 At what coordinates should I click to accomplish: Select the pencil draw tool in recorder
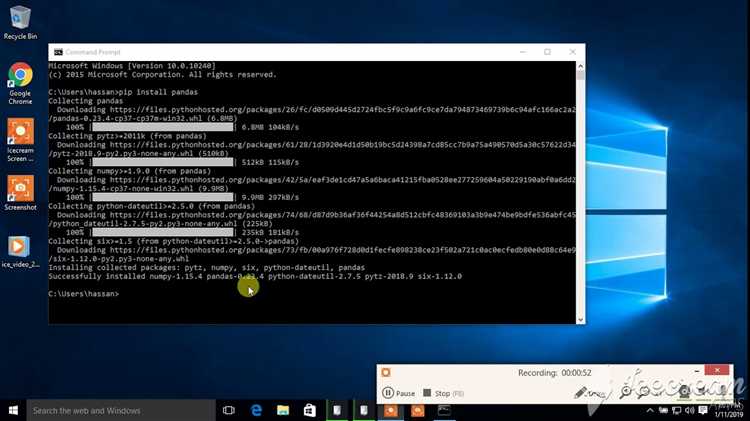[x=580, y=393]
